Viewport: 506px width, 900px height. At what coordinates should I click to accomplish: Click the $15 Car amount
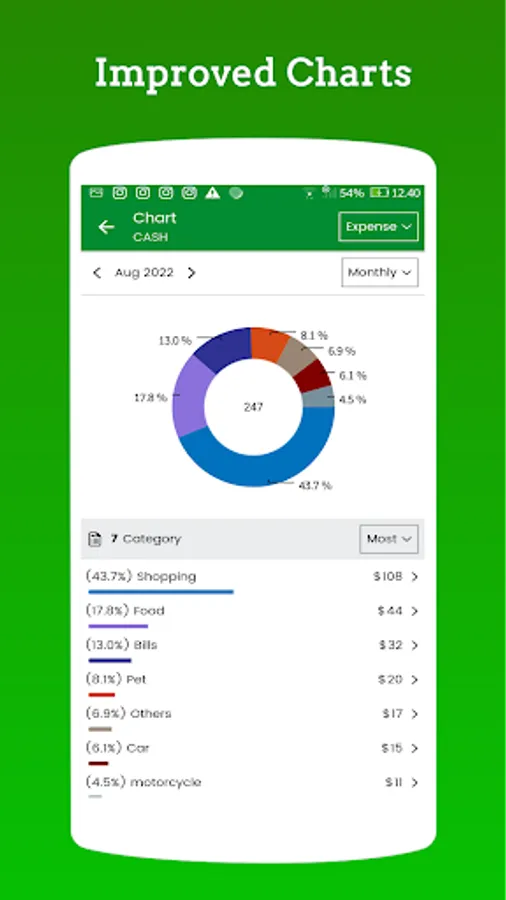pos(392,748)
